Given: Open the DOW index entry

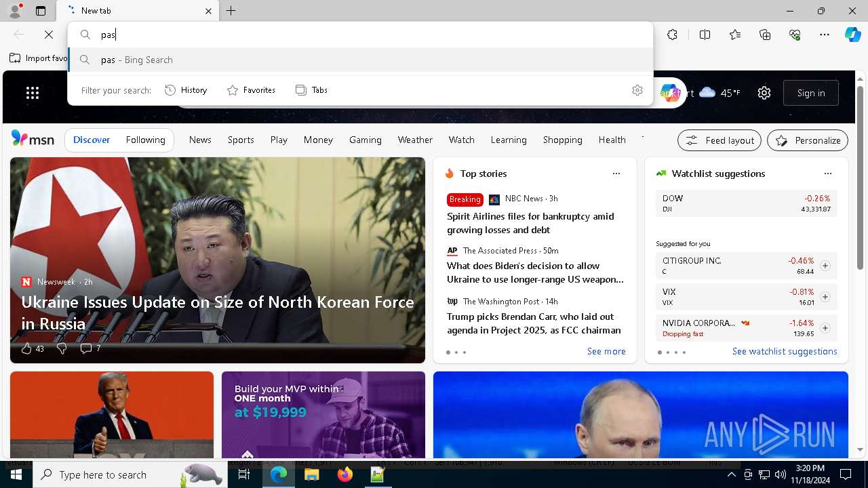Looking at the screenshot, I should click(x=746, y=203).
